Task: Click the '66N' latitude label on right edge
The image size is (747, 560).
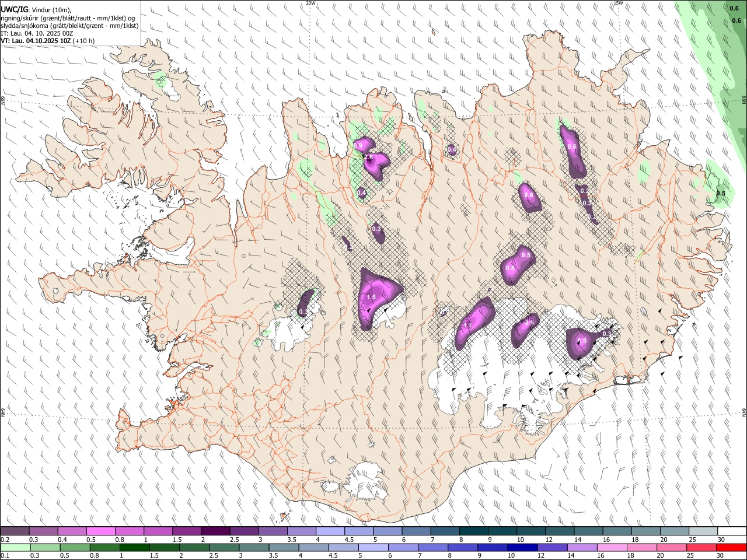Action: 744,100
